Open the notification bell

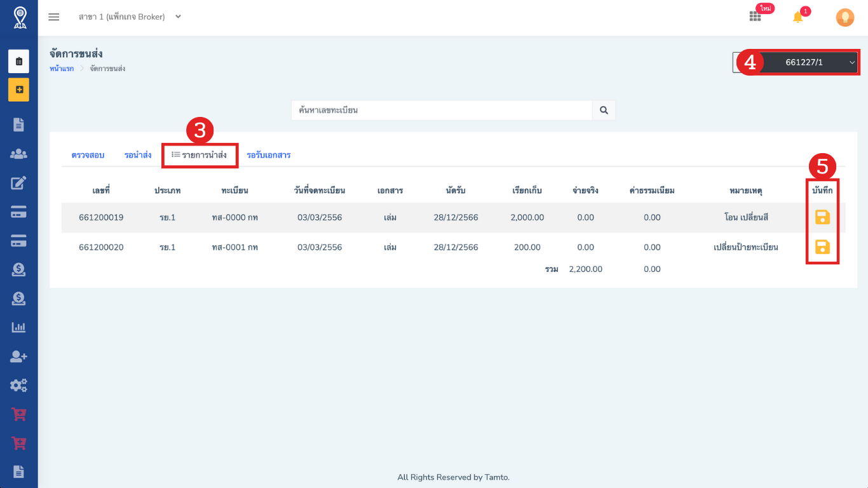pos(798,17)
